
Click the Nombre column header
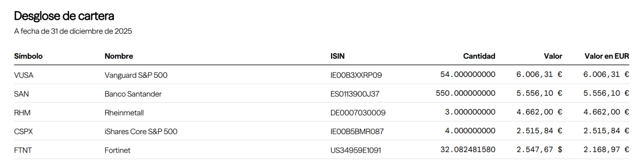point(119,56)
